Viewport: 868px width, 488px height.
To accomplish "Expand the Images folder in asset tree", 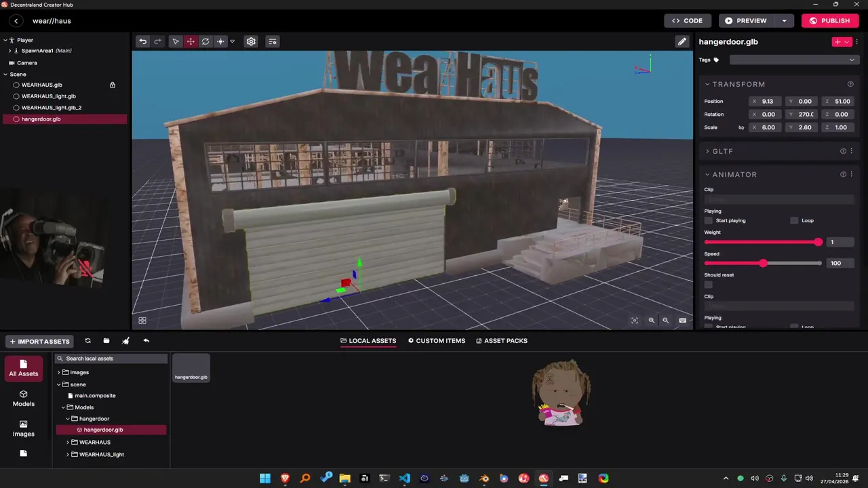I will coord(58,372).
